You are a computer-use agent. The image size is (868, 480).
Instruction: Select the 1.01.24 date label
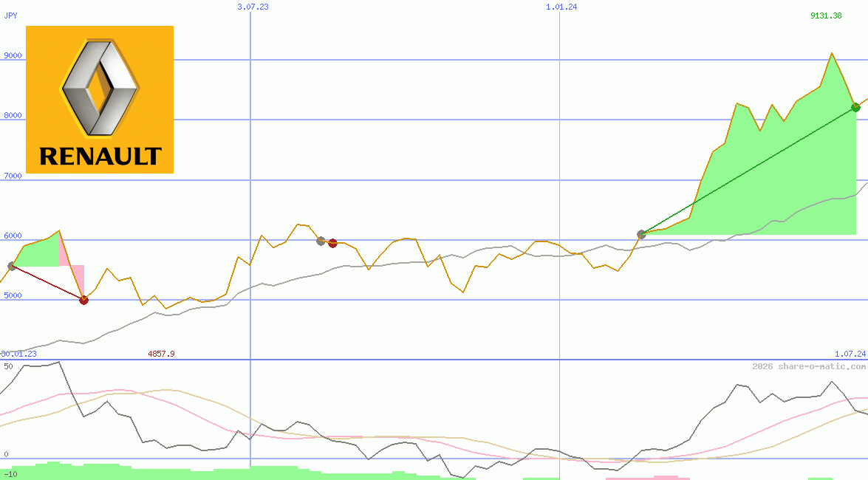[561, 7]
